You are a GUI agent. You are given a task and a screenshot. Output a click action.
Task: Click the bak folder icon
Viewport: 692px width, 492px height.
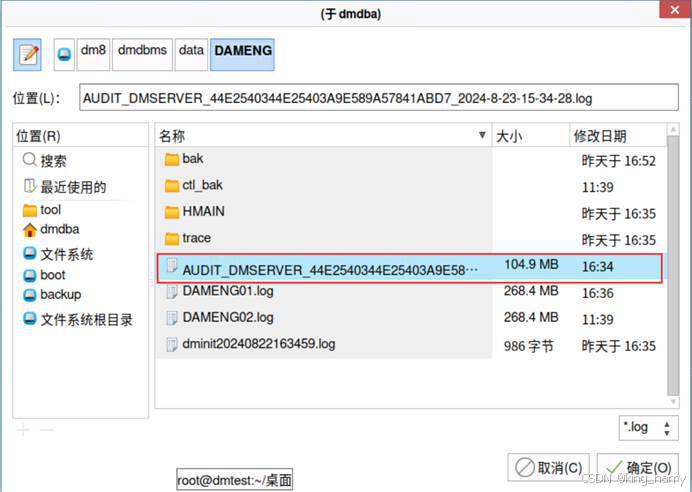172,160
